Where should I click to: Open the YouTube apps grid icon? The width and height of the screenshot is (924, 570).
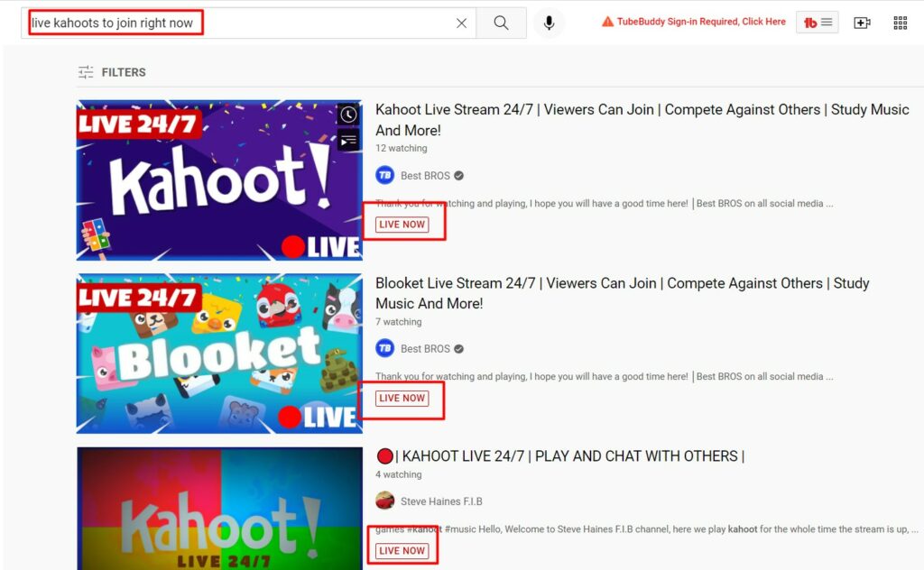[x=900, y=23]
